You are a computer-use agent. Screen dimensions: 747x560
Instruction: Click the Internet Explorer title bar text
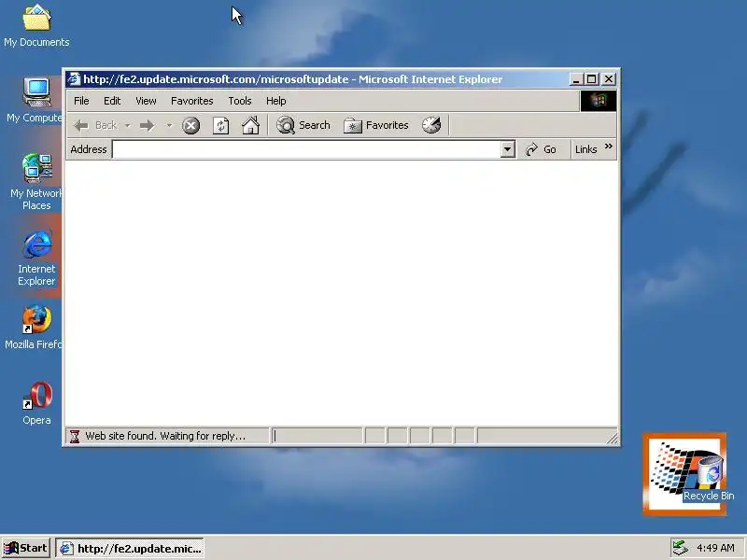(292, 79)
